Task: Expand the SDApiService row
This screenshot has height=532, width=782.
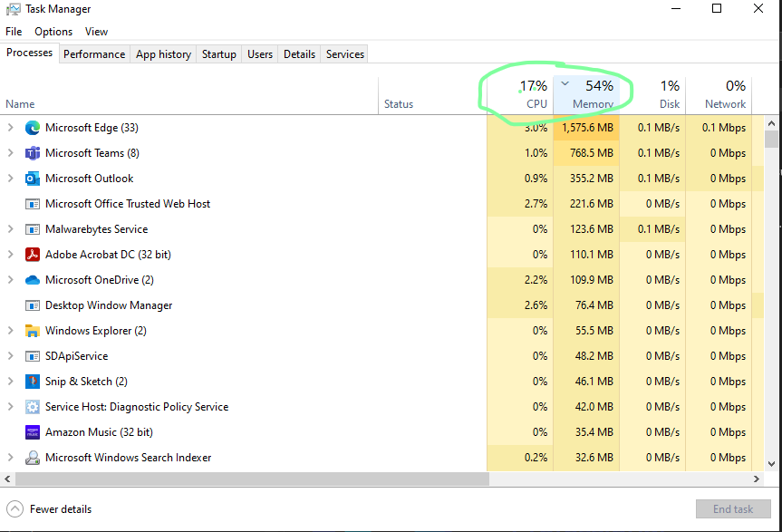Action: 11,356
